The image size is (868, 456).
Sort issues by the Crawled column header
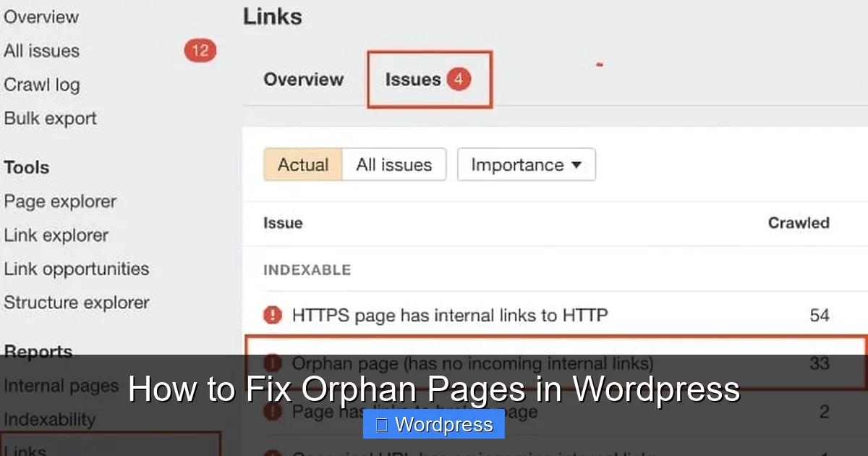pos(799,223)
